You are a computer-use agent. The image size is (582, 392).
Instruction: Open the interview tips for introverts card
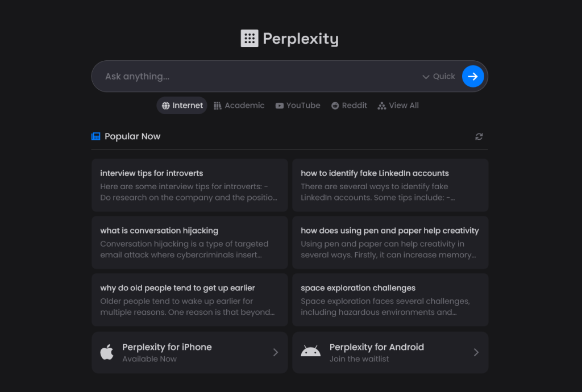(x=189, y=185)
